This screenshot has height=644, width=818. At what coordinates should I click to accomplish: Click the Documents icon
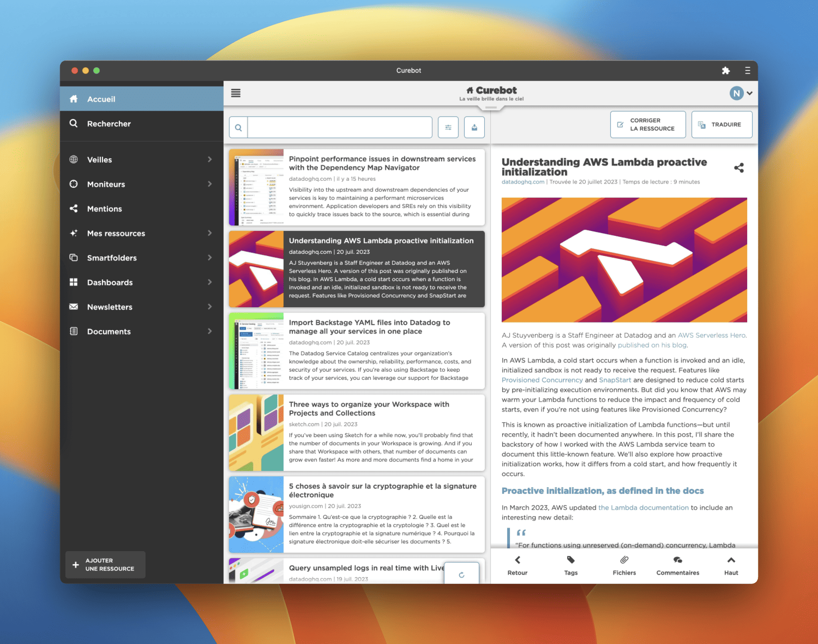(74, 331)
